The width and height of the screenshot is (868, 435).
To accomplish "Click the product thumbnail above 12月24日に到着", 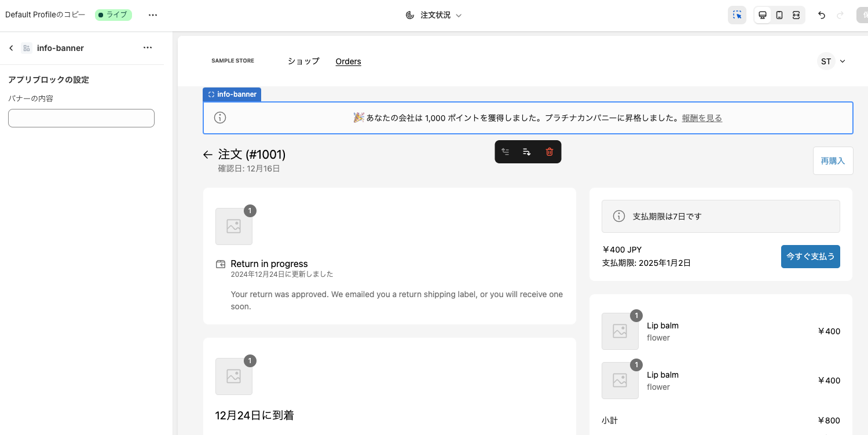I will pyautogui.click(x=234, y=376).
